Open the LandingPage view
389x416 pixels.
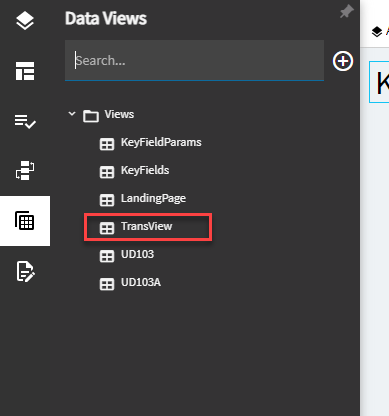pos(153,198)
